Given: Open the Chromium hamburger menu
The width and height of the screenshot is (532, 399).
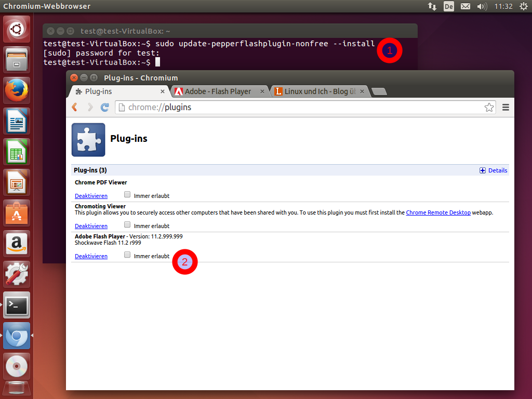Looking at the screenshot, I should 506,107.
